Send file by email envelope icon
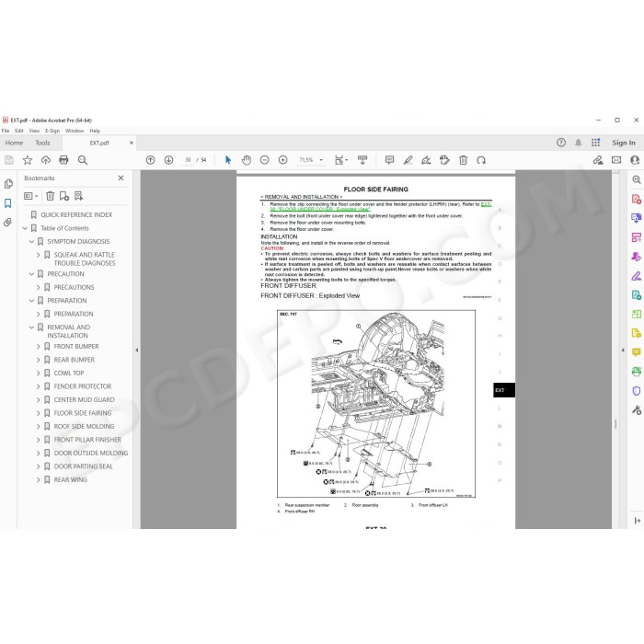Screen dimensions: 644x644 [x=616, y=160]
